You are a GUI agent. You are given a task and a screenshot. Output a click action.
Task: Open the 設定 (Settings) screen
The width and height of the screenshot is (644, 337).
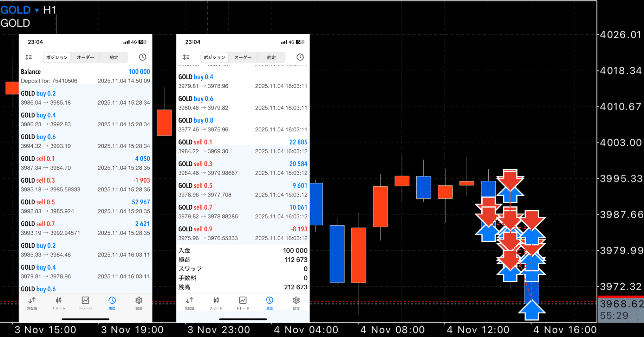pos(138,304)
